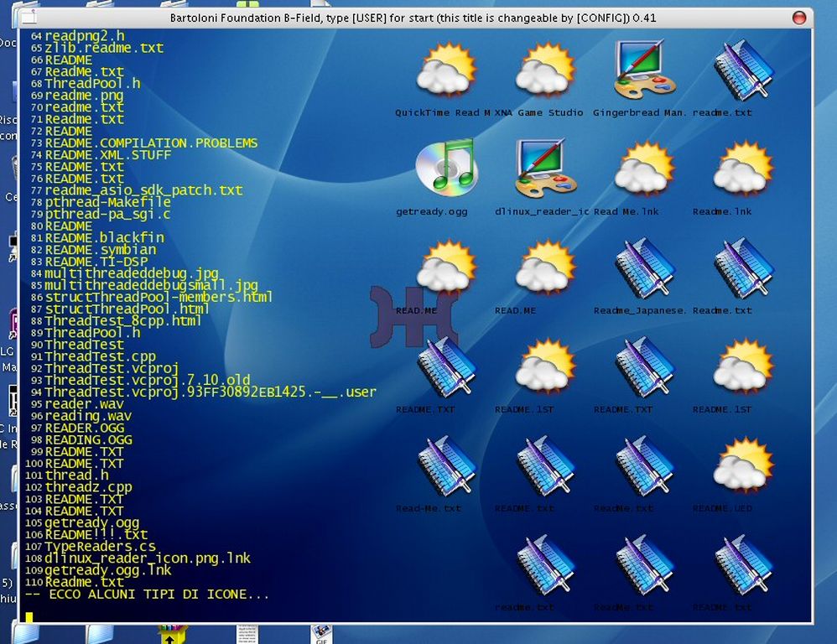
Task: Click the TypeReaders.cs entry, line 107
Action: [100, 546]
